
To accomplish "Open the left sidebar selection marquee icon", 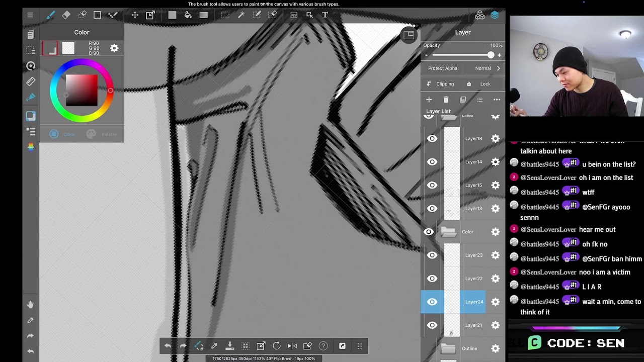I will point(31,51).
